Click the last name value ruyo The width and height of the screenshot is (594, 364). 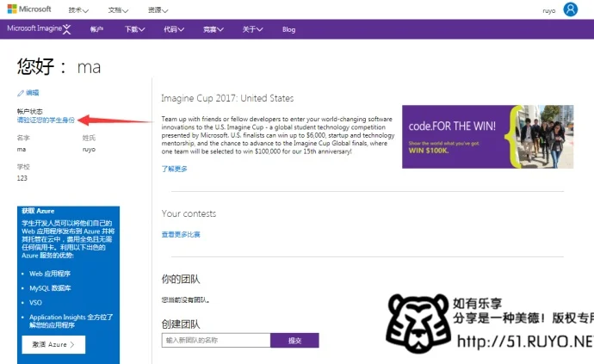pyautogui.click(x=89, y=150)
